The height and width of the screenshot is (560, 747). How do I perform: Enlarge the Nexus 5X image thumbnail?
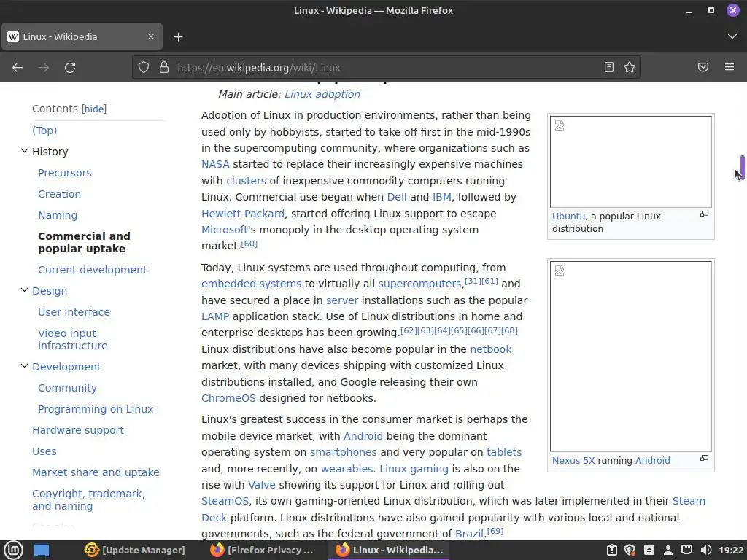pos(704,459)
